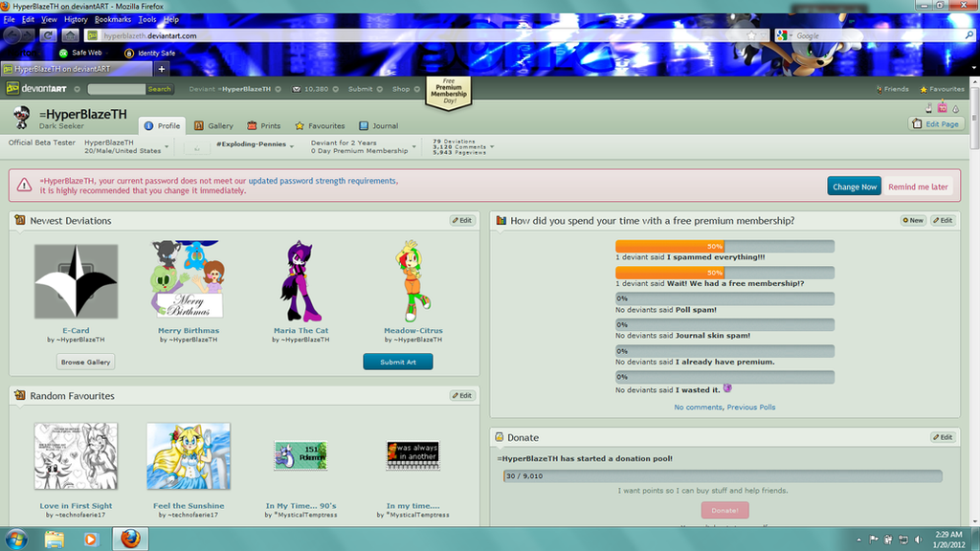980x551 pixels.
Task: Open the Bookmarks menu
Action: [x=113, y=20]
